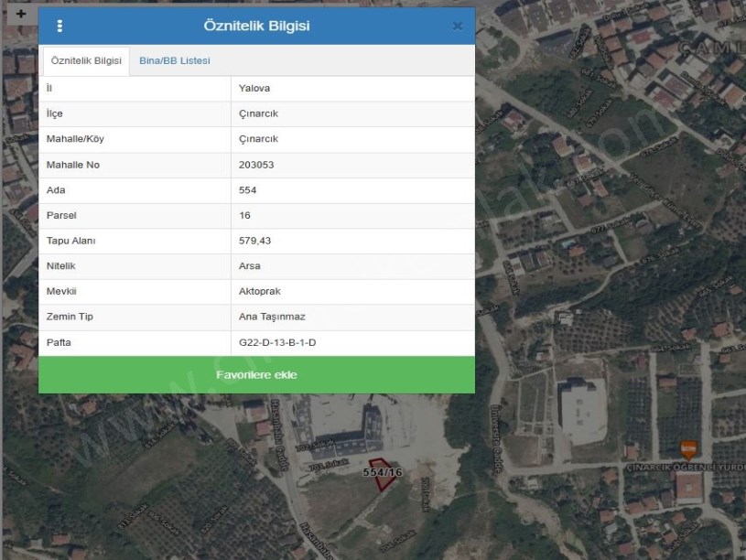
Task: Click the orange dormitory map marker
Action: pos(687,448)
